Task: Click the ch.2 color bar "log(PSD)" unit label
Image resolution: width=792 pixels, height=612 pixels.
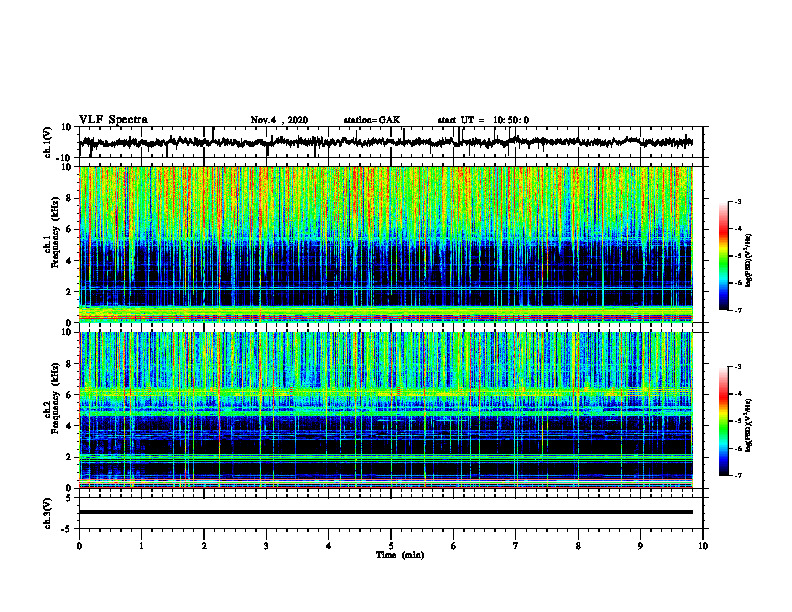Action: [749, 425]
